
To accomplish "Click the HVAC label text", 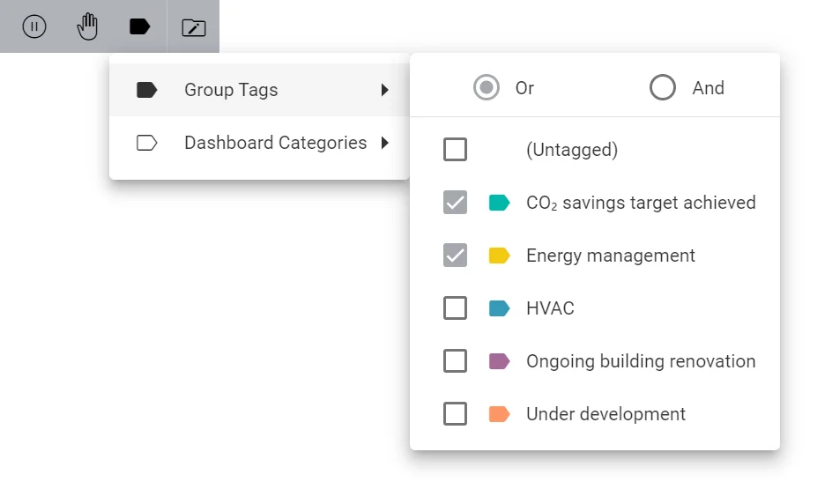I will 550,308.
